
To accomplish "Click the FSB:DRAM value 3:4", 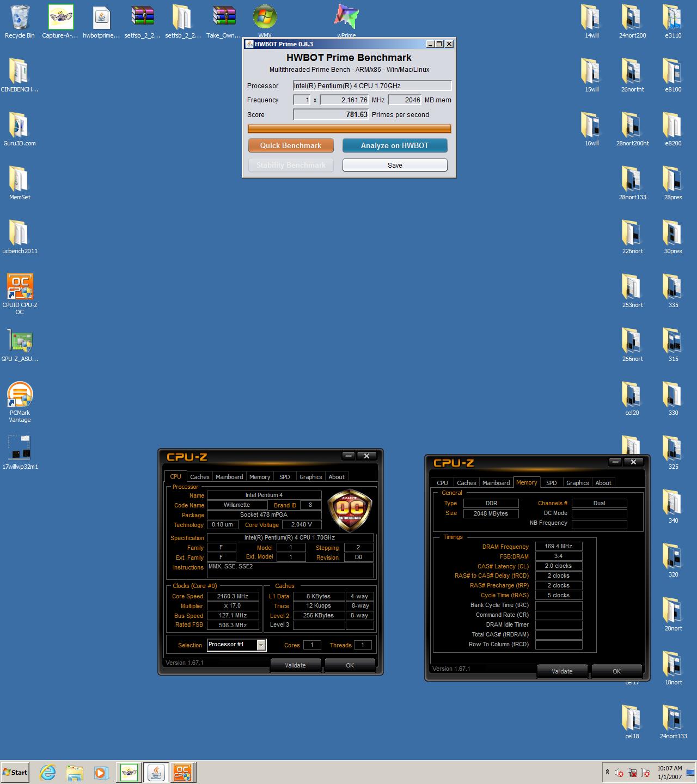I will pos(559,556).
